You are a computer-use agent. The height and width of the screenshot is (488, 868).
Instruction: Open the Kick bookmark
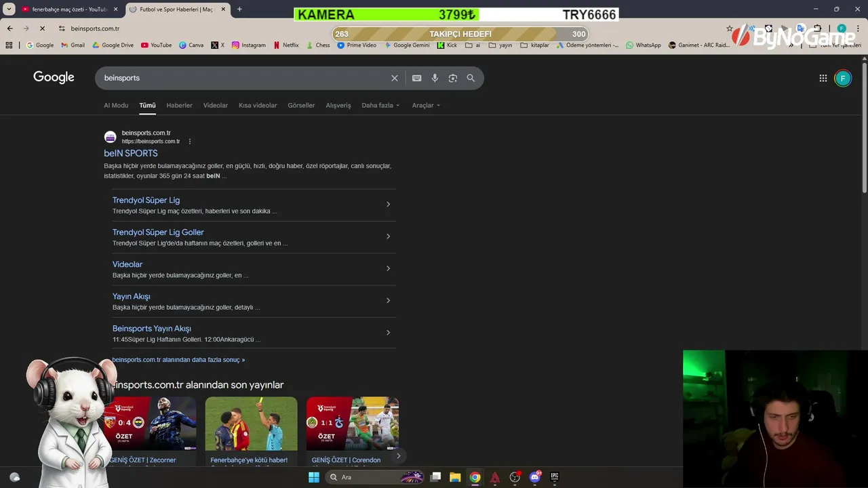(447, 45)
